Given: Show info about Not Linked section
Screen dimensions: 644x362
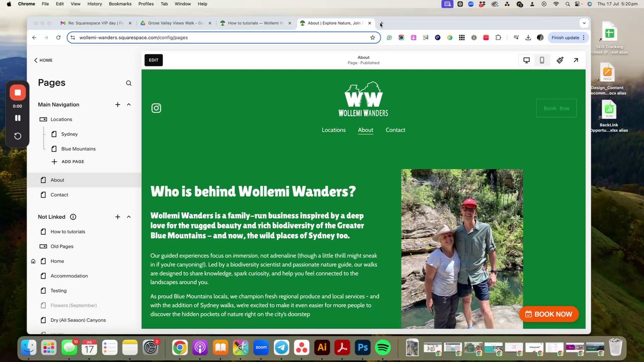Looking at the screenshot, I should 73,217.
